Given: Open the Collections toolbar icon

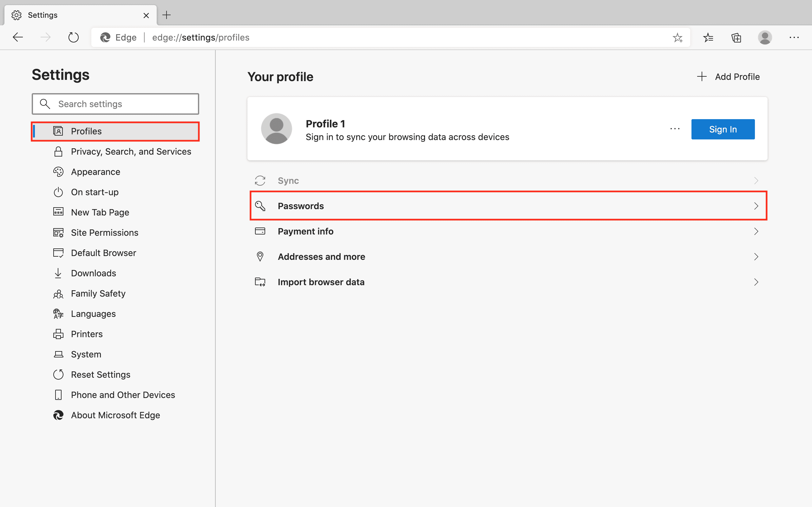Looking at the screenshot, I should pos(736,38).
